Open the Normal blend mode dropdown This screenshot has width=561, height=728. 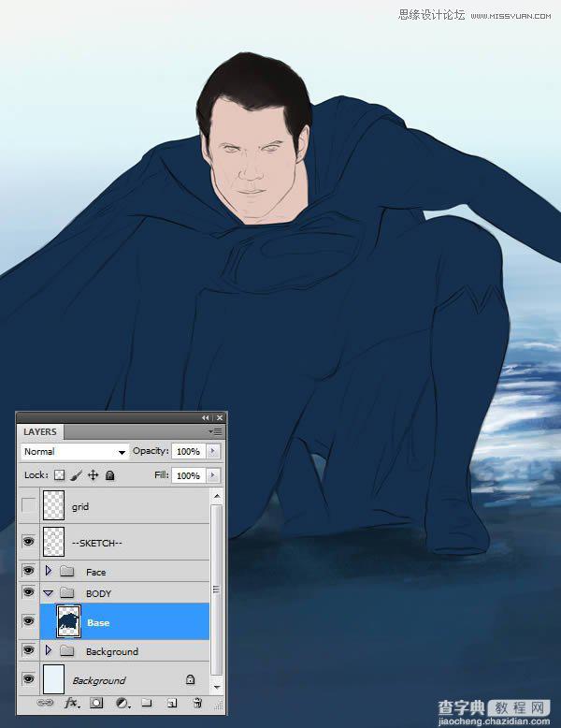74,451
